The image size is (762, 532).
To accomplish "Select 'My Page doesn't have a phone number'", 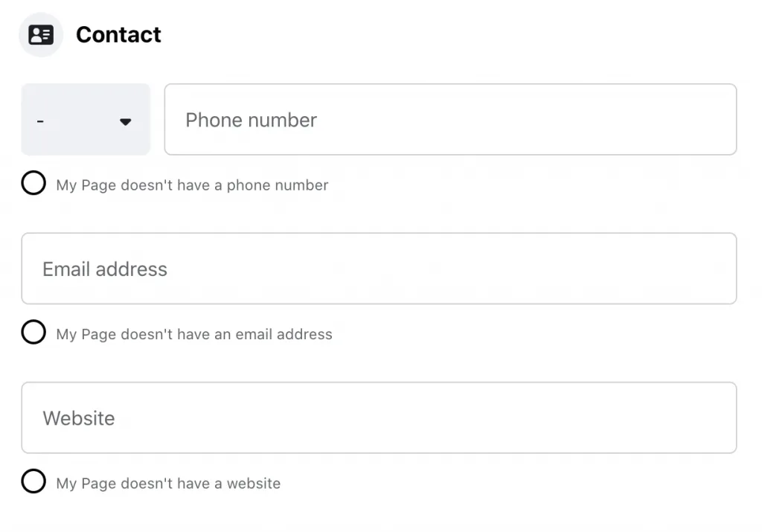I will click(33, 182).
